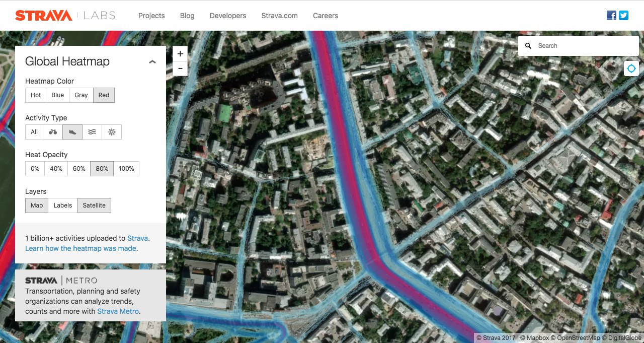Image resolution: width=644 pixels, height=343 pixels.
Task: Set heatmap color to Red
Action: click(104, 95)
